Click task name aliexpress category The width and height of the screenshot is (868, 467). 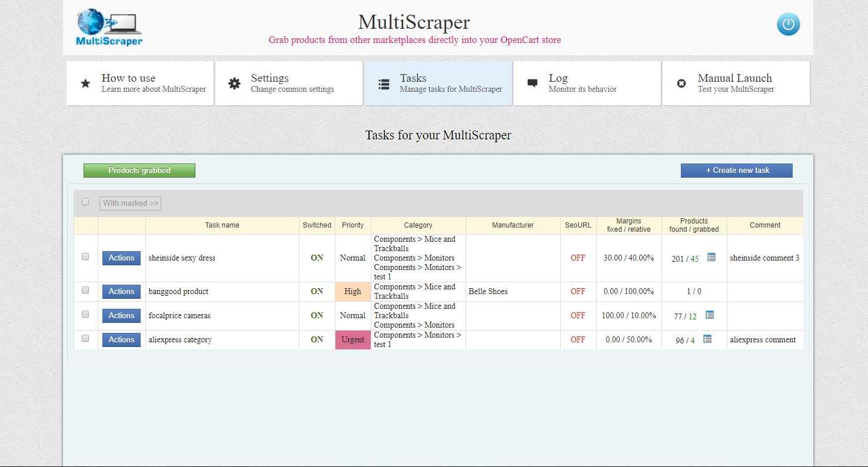(180, 339)
